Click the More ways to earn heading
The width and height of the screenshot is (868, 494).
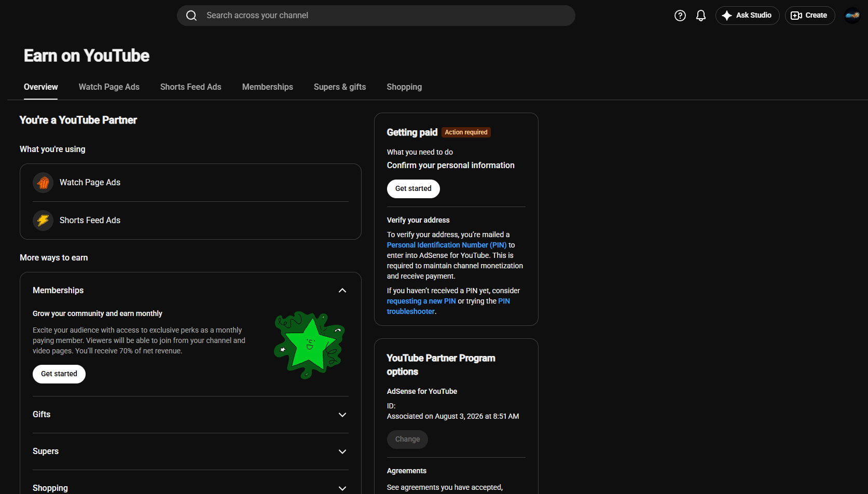click(x=54, y=258)
